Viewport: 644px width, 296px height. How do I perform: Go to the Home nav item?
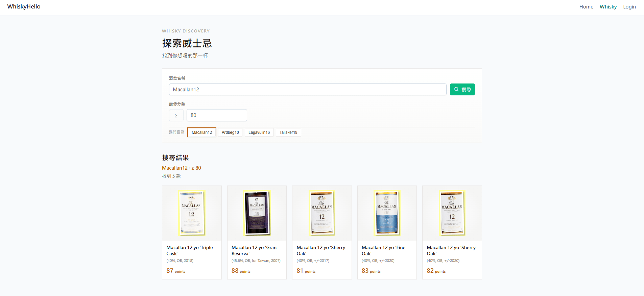(586, 7)
